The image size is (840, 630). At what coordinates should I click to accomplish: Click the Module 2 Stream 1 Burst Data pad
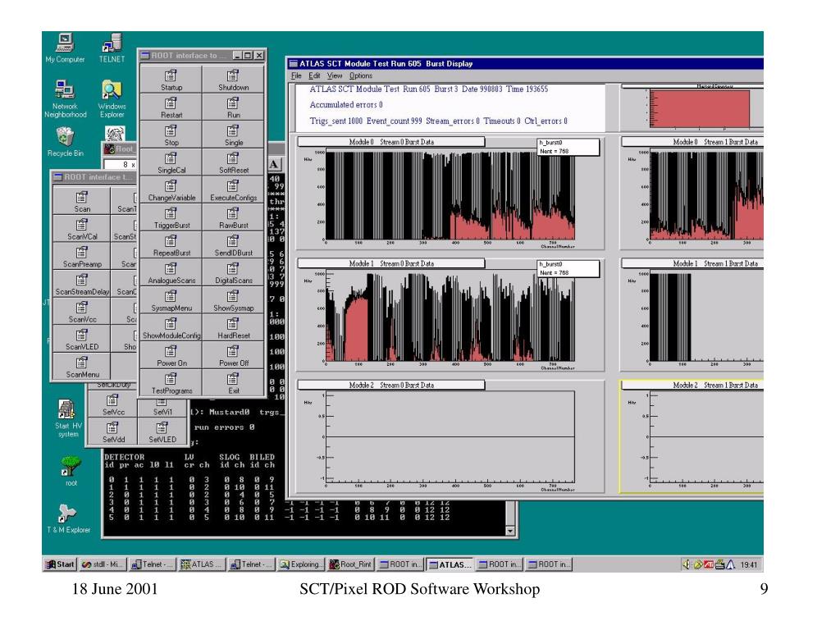pos(692,436)
